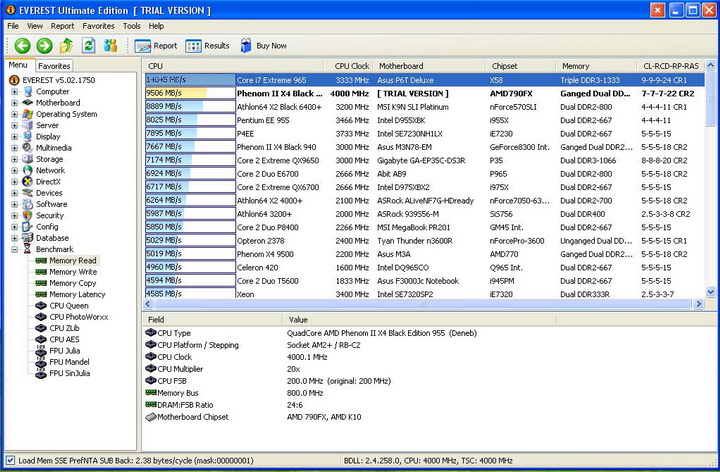This screenshot has width=720, height=472.
Task: Expand the Network tree node
Action: tap(15, 170)
